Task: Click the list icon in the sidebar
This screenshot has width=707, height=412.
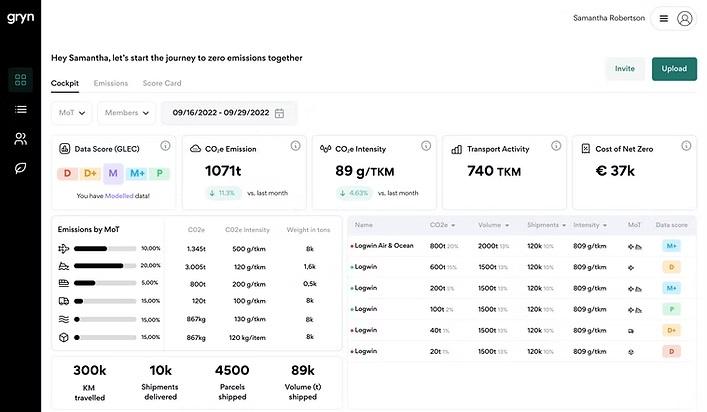Action: click(20, 109)
